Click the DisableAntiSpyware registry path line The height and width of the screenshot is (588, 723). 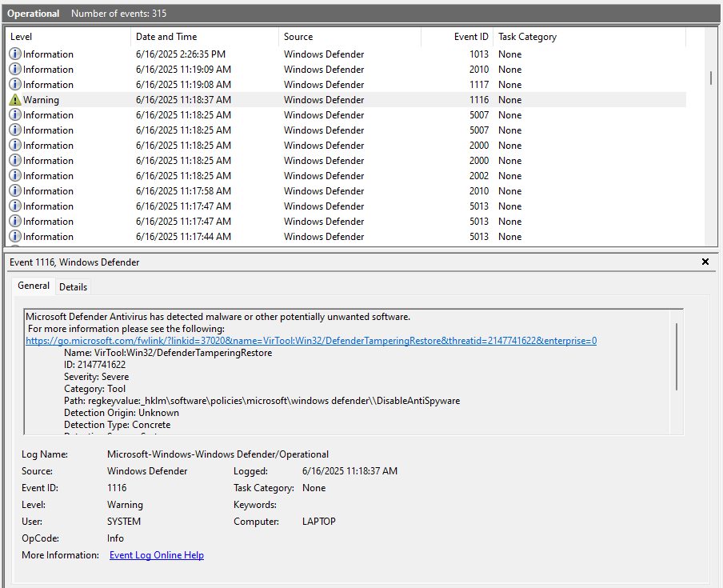[x=262, y=401]
